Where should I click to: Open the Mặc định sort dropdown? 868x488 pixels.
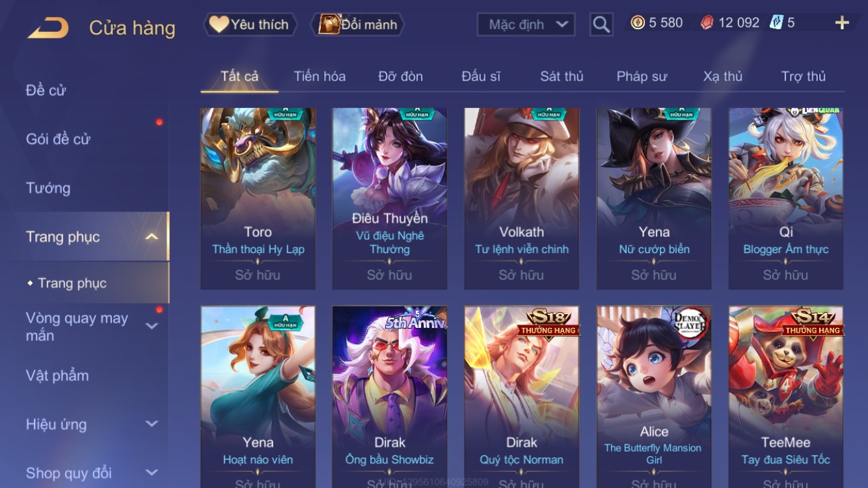pyautogui.click(x=526, y=25)
